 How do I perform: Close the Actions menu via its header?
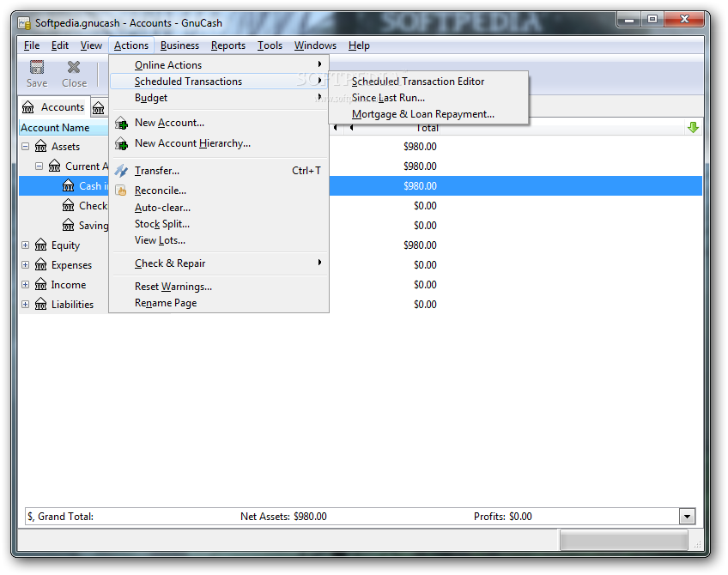(x=131, y=45)
